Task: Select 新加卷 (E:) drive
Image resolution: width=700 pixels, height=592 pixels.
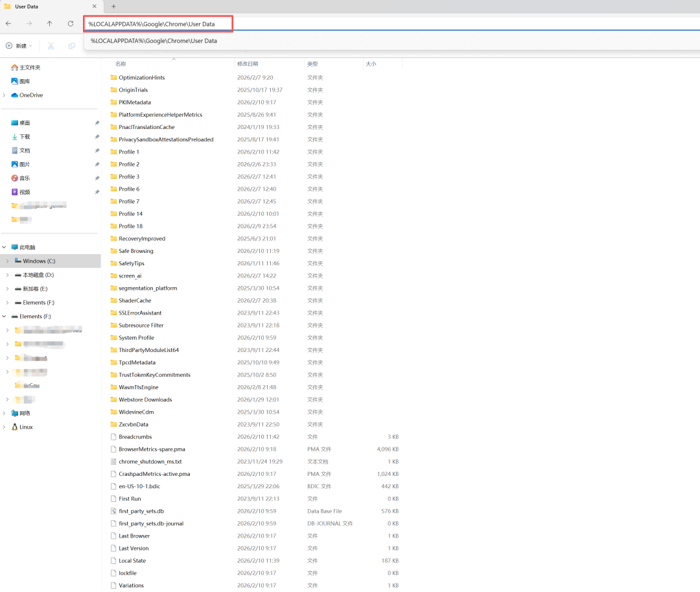Action: 31,289
